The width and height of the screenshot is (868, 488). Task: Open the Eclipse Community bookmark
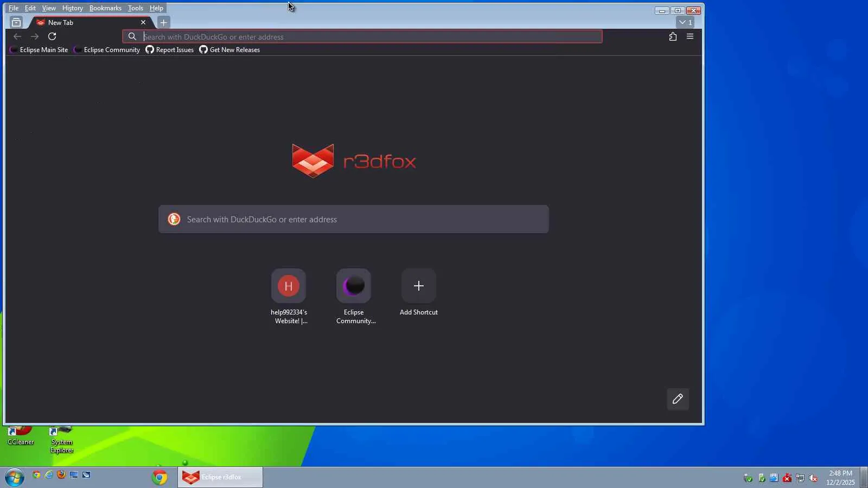point(107,50)
